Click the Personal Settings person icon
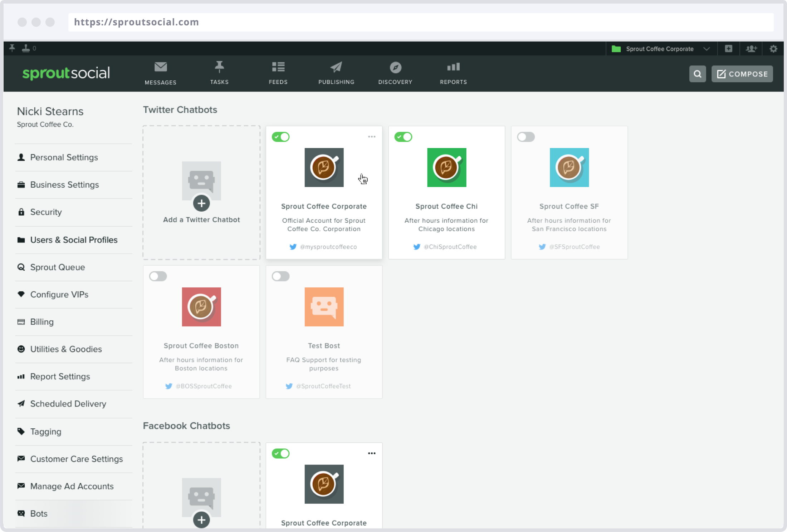This screenshot has height=532, width=787. click(x=21, y=157)
